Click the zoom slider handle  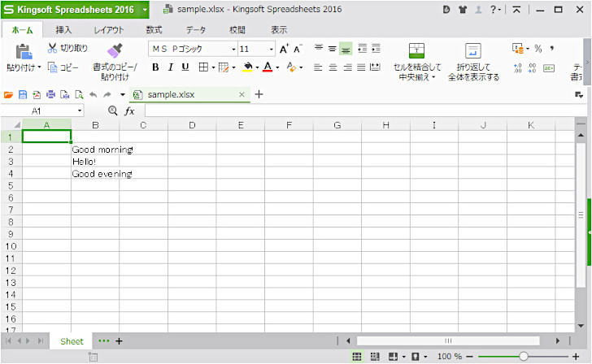[x=524, y=357]
